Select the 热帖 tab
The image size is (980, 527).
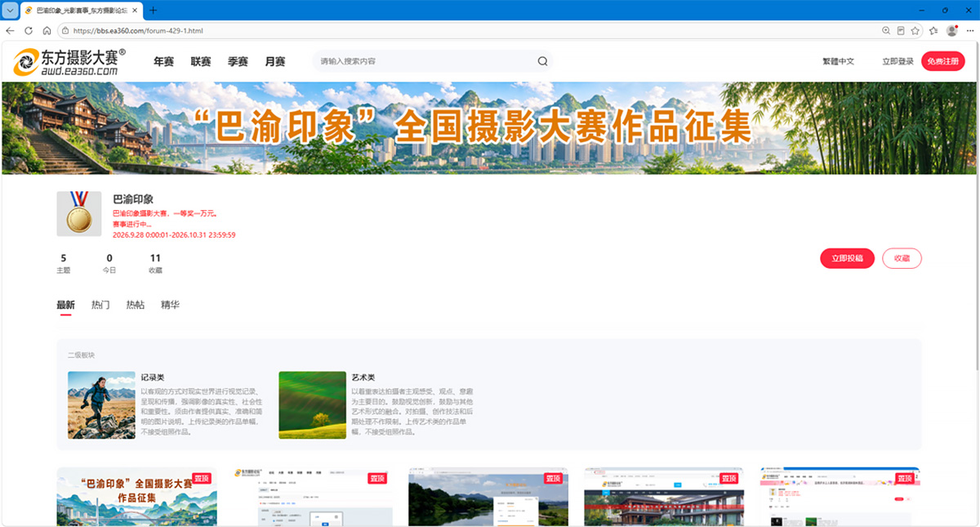click(136, 305)
